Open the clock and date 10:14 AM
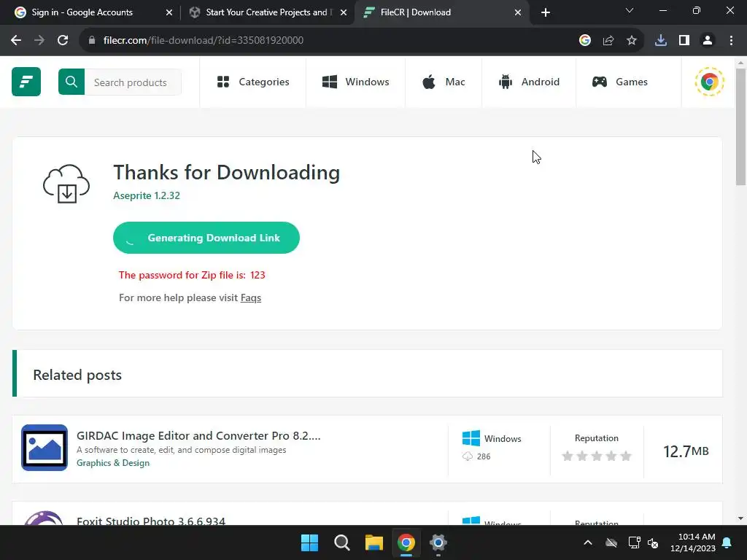This screenshot has height=560, width=747. tap(693, 542)
